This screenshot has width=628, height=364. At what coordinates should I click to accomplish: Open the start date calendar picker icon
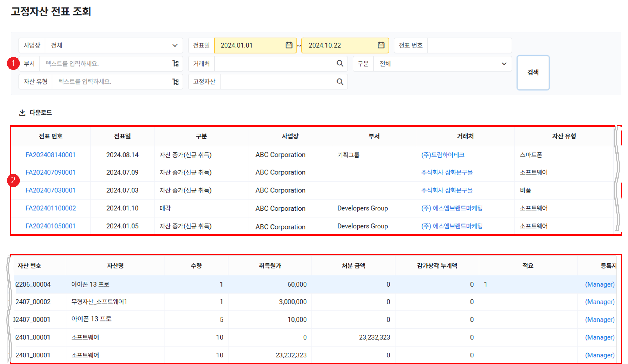[x=289, y=45]
